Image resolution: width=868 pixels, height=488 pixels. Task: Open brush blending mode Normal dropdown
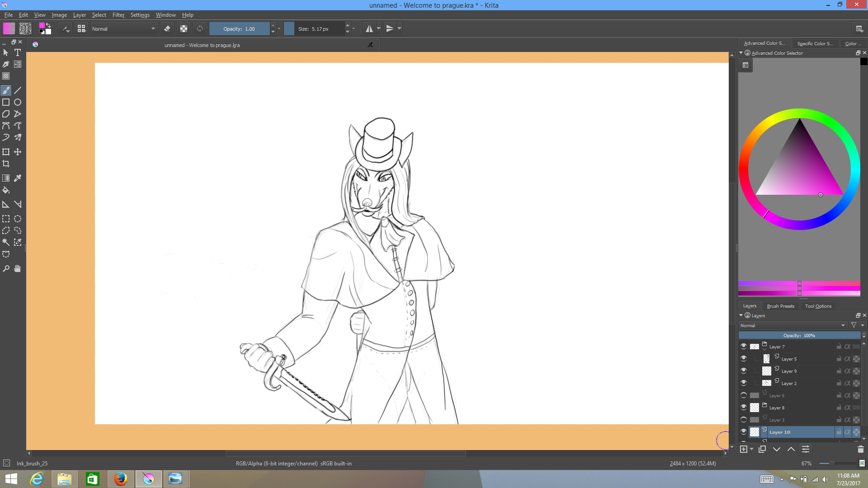click(123, 29)
